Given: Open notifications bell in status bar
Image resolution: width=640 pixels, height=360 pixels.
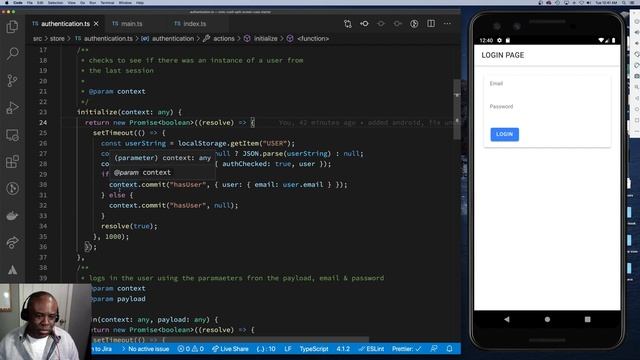Looking at the screenshot, I should pyautogui.click(x=449, y=349).
